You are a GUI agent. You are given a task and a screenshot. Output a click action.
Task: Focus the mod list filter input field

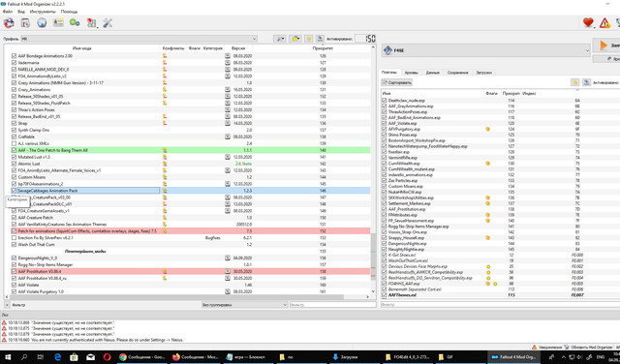[332, 305]
